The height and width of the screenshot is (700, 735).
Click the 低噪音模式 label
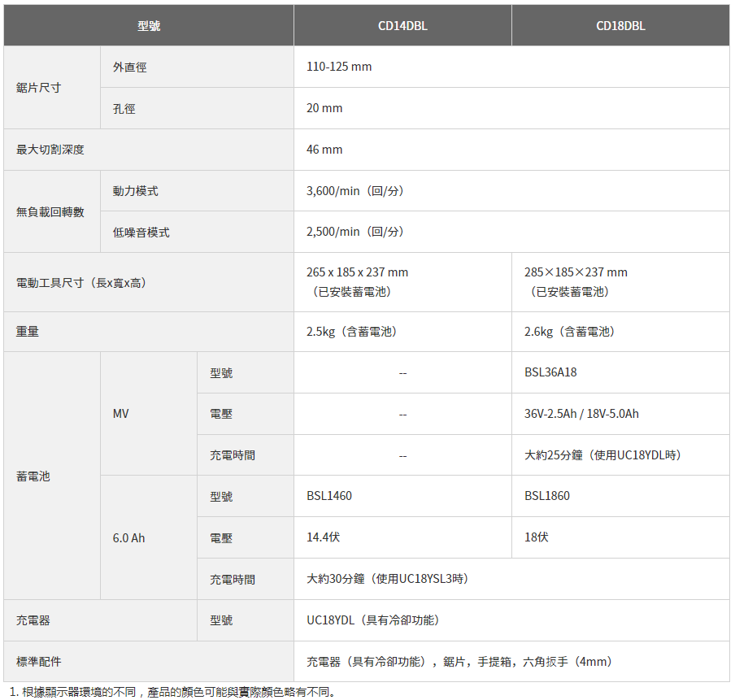pos(141,233)
